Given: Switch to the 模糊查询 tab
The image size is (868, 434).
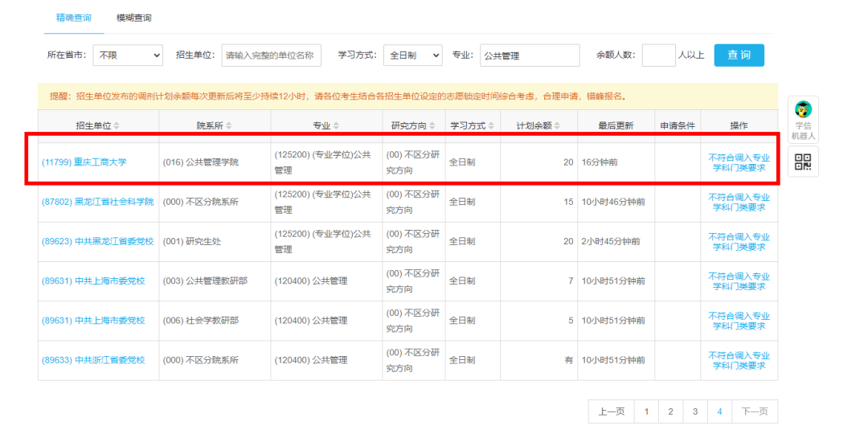Looking at the screenshot, I should coord(133,18).
